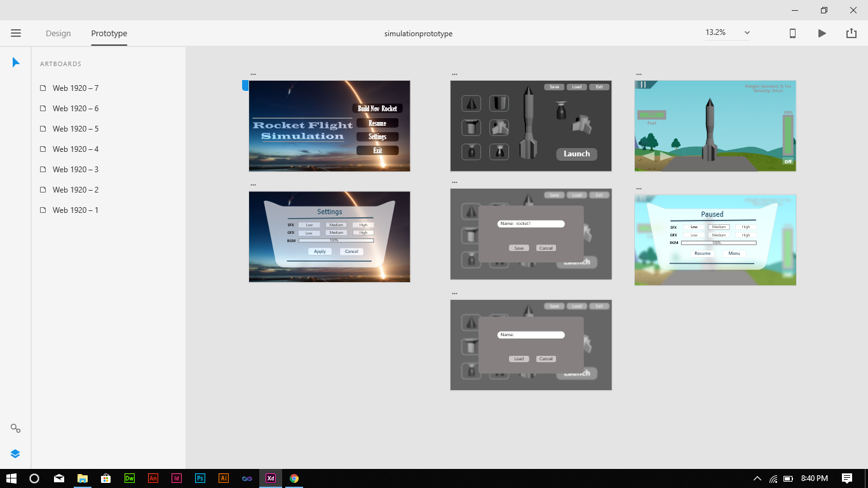
Task: Open the hamburger main menu
Action: [x=16, y=33]
